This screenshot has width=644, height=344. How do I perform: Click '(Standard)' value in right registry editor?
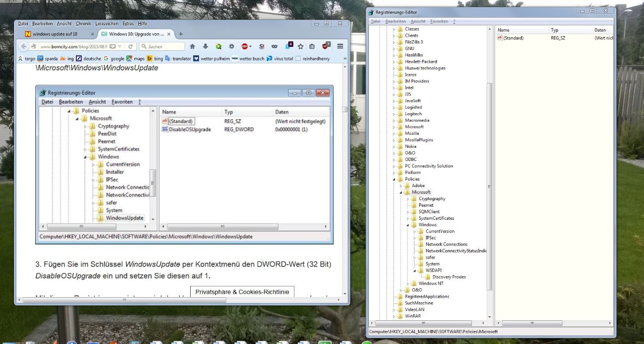click(x=513, y=38)
